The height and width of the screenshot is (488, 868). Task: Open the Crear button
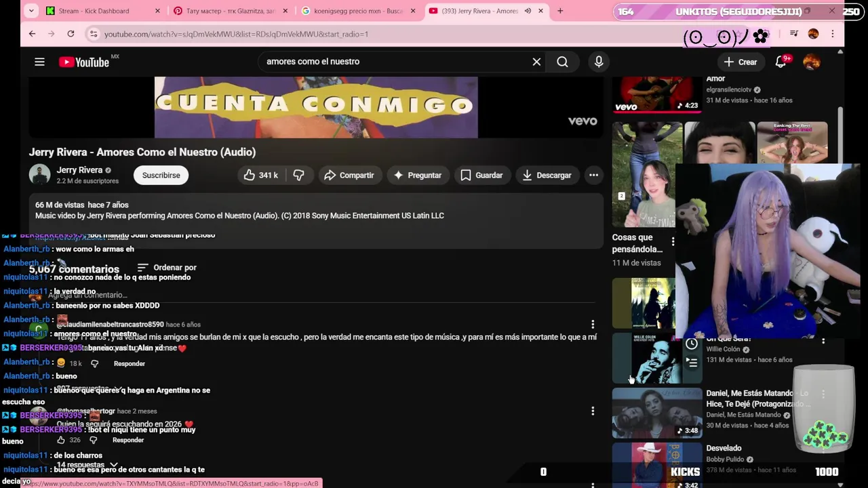pyautogui.click(x=740, y=62)
